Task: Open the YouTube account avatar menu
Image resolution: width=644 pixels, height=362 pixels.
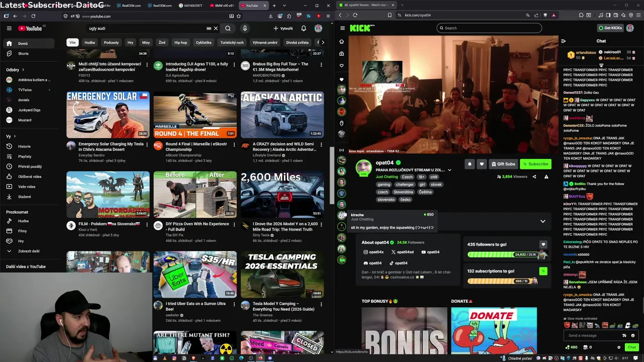Action: [x=318, y=28]
